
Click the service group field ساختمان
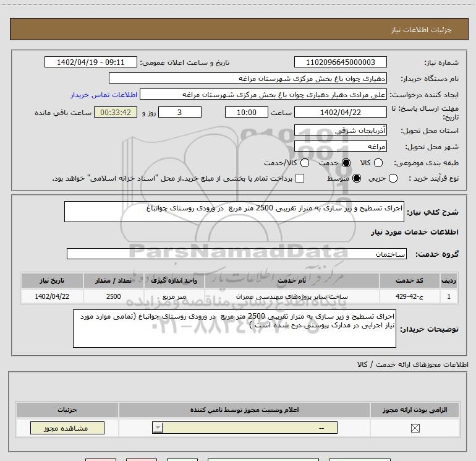(237, 254)
